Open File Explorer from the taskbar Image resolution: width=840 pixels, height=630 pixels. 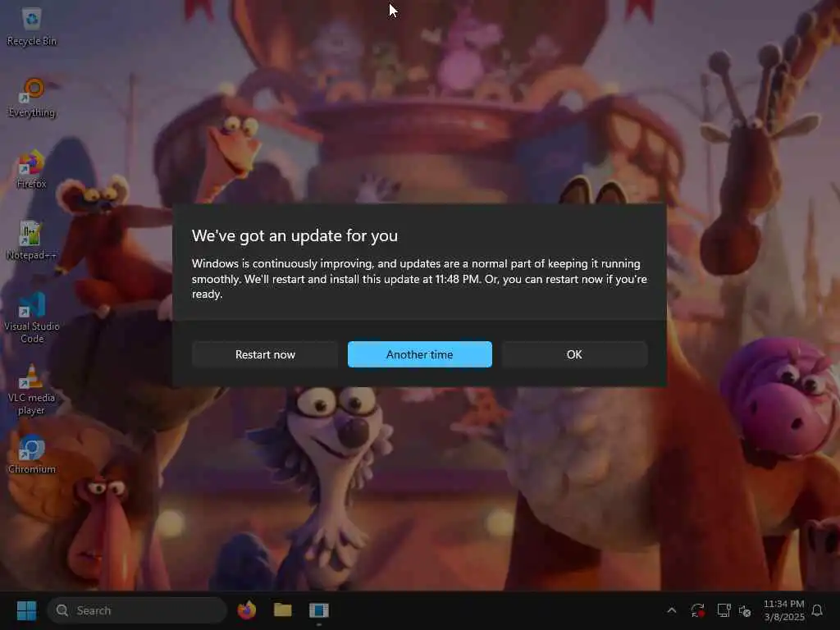pos(282,610)
